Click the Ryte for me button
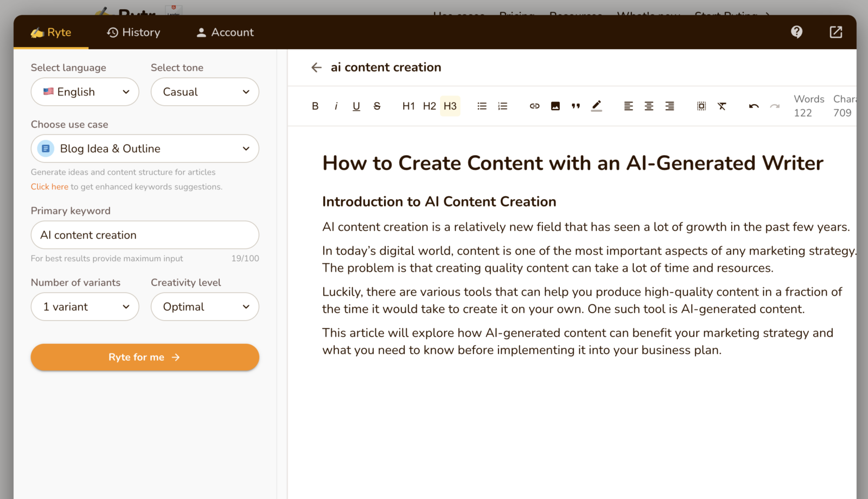This screenshot has height=499, width=868. click(x=145, y=357)
